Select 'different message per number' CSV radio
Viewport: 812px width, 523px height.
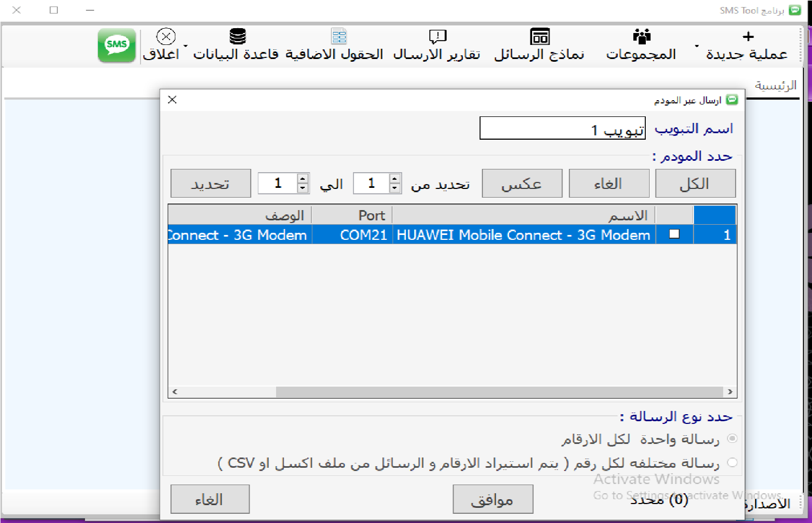point(732,463)
